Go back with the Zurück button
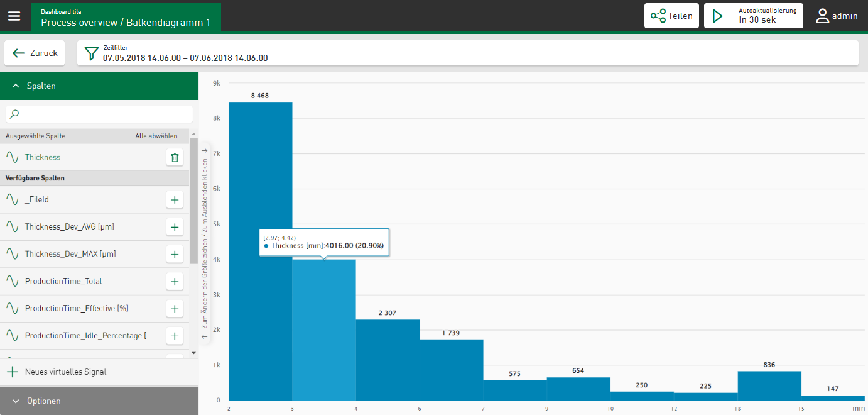868x415 pixels. (35, 53)
